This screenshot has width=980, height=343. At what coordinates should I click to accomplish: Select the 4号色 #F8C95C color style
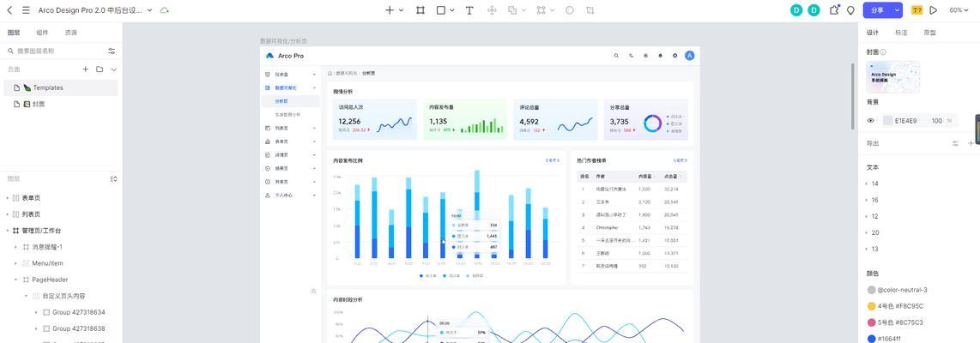click(895, 306)
